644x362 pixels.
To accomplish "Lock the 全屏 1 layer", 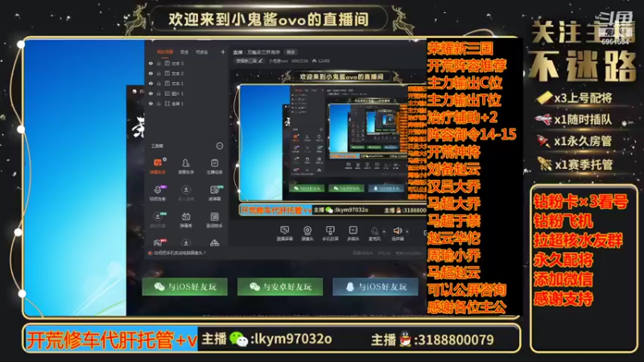I will (x=159, y=104).
